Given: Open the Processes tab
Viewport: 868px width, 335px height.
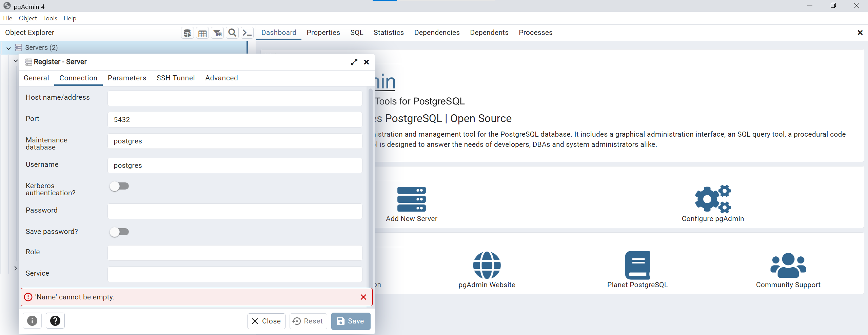Looking at the screenshot, I should (x=535, y=33).
